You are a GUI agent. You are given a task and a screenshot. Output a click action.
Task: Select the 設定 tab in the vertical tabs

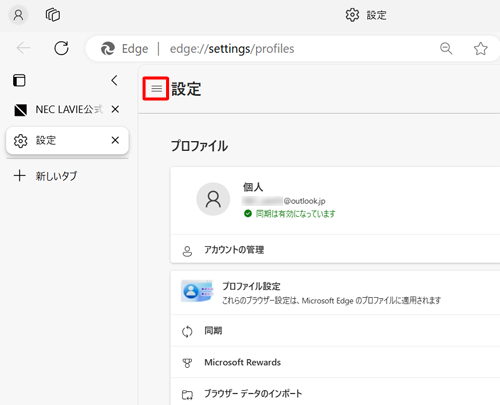point(67,140)
